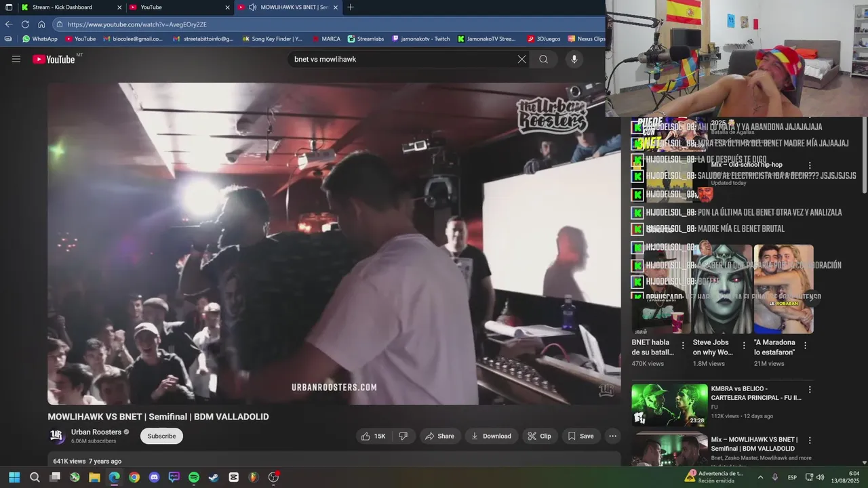868x488 pixels.
Task: Open File Explorer from the taskbar
Action: (x=94, y=477)
